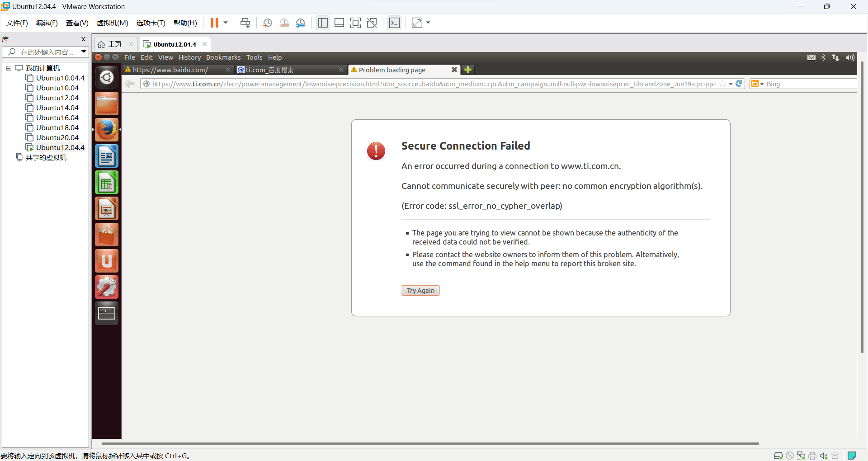The height and width of the screenshot is (461, 868).
Task: Click the Firefox icon in launcher
Action: [x=107, y=130]
